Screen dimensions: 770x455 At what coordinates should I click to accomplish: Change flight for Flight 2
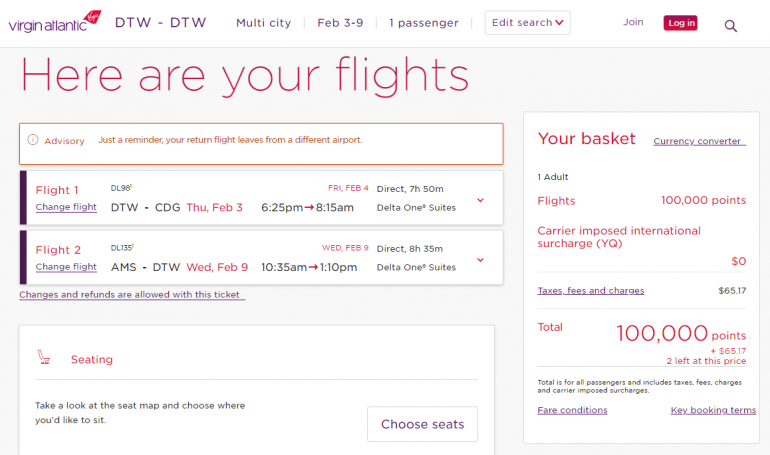(66, 267)
